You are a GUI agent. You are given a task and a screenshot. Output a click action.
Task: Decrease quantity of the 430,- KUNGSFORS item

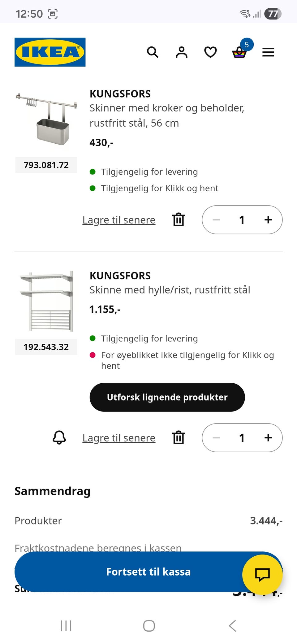pyautogui.click(x=216, y=220)
